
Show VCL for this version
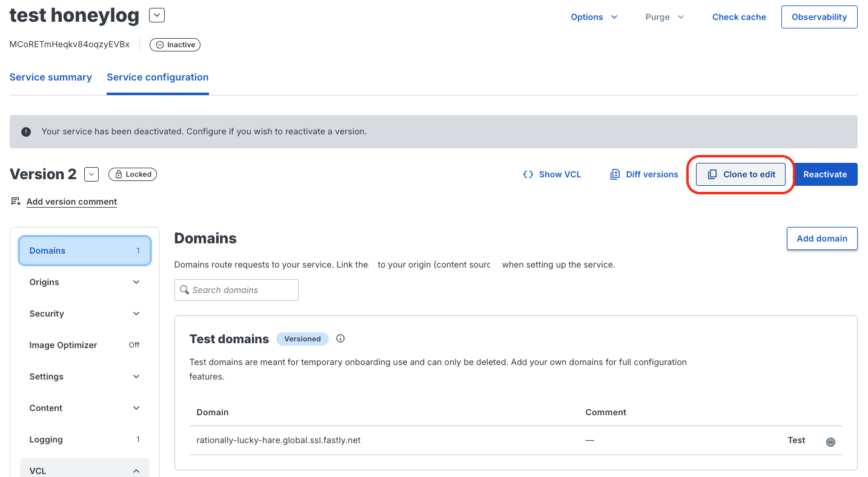pyautogui.click(x=552, y=174)
